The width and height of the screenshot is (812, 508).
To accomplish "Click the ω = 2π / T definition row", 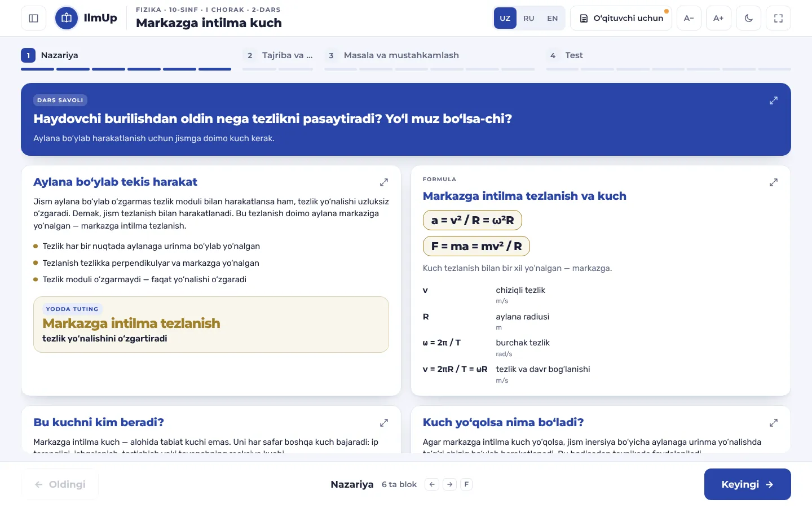I will click(x=601, y=348).
